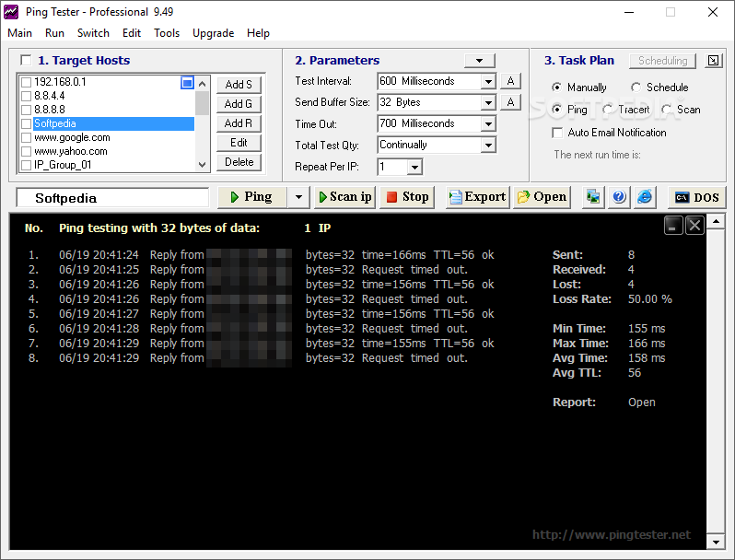The image size is (735, 560).
Task: Delete the selected target host
Action: point(239,162)
